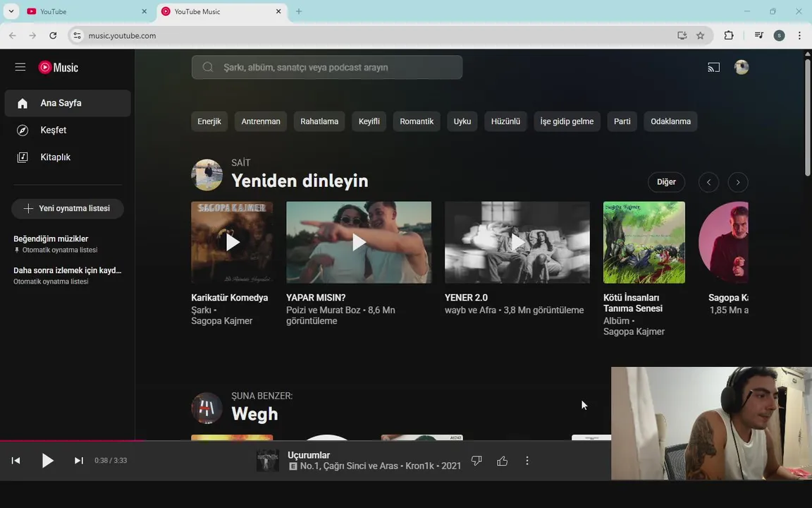The image size is (812, 508).
Task: Click the address bar URL
Action: pos(122,36)
